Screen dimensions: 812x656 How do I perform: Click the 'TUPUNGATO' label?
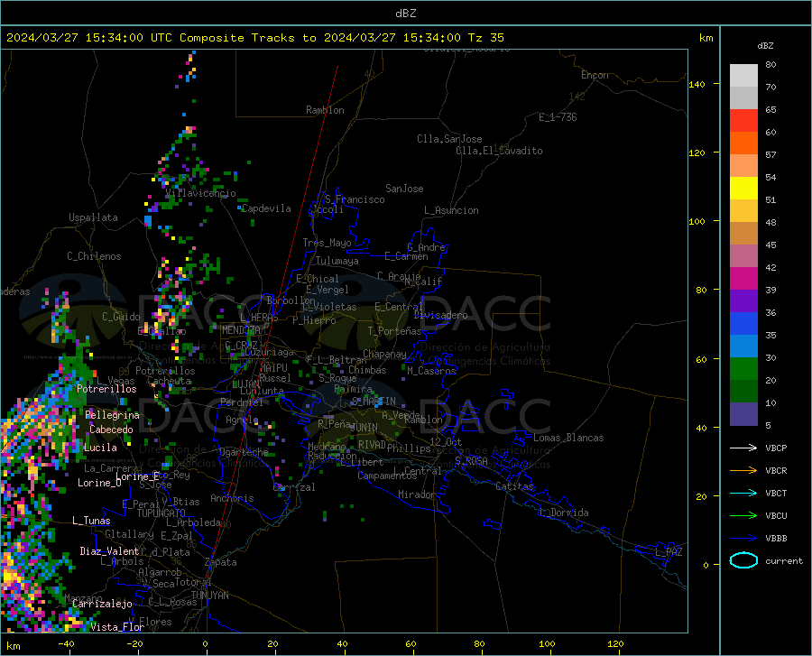pos(161,513)
